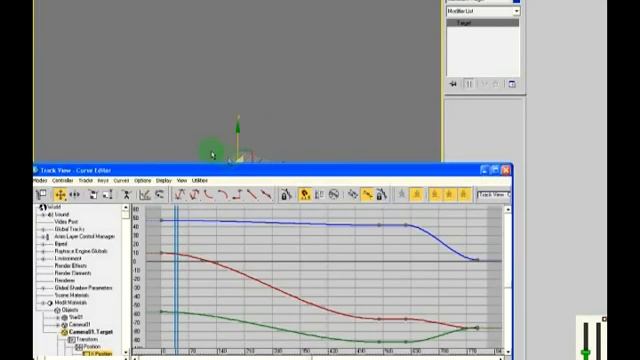Expand Raytrace Engine Globals node

click(43, 251)
